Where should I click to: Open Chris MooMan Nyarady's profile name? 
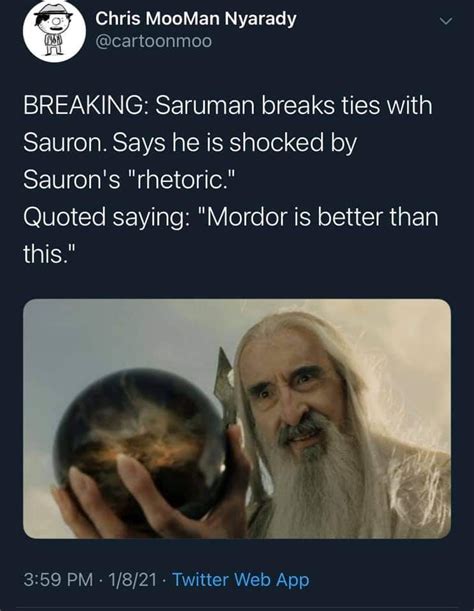(x=196, y=19)
